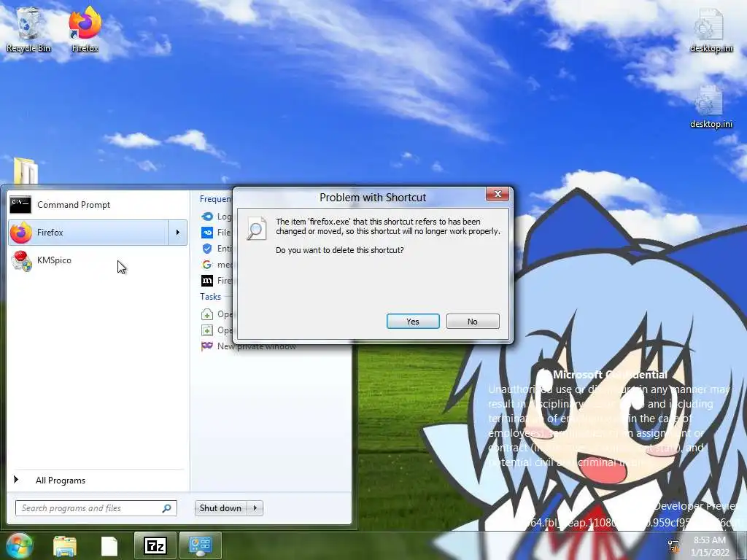Click the magnifier document icon in the dialog
The width and height of the screenshot is (747, 560).
(256, 228)
